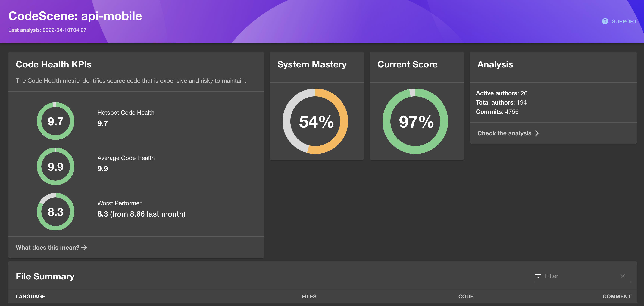Focus the File Summary Filter field
644x306 pixels.
580,276
